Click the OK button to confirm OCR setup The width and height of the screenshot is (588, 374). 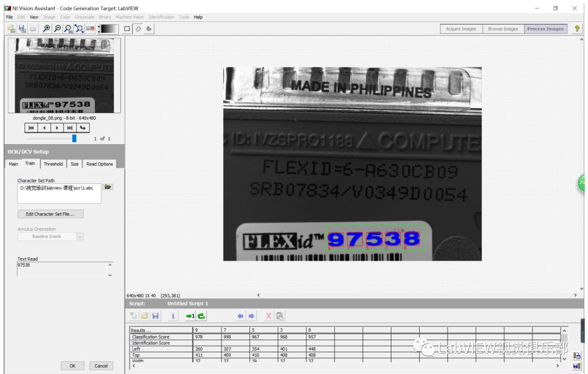[72, 365]
